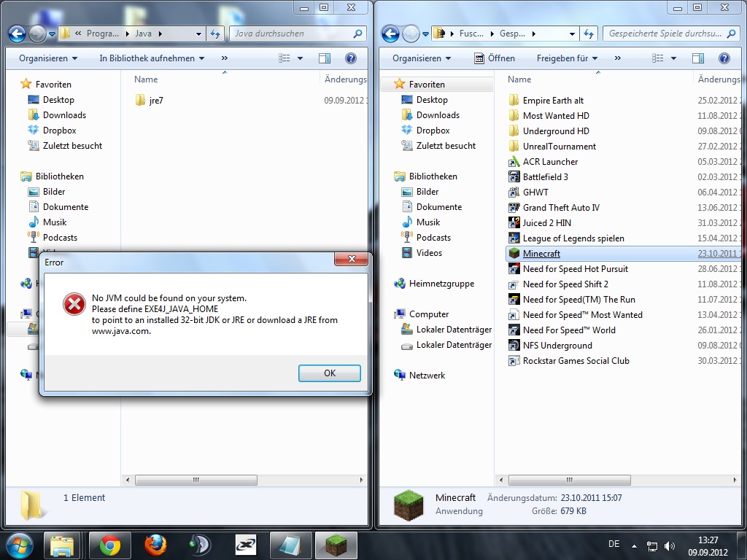Screen dimensions: 747x560
Task: Toggle preview pane in right Explorer window
Action: [x=698, y=58]
